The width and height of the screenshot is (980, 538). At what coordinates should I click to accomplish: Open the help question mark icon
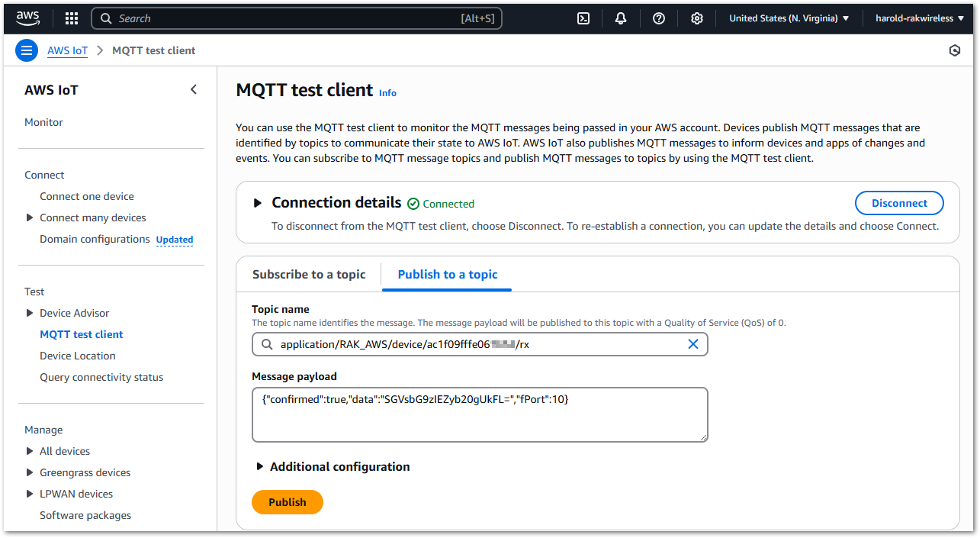pos(659,18)
